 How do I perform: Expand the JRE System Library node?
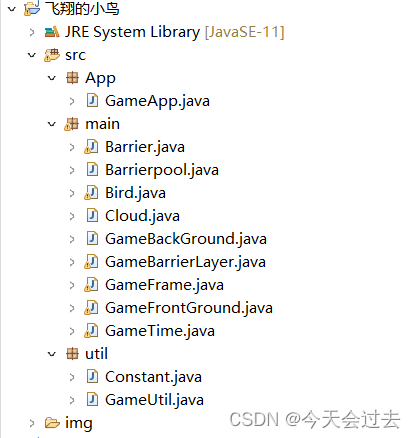pyautogui.click(x=32, y=32)
